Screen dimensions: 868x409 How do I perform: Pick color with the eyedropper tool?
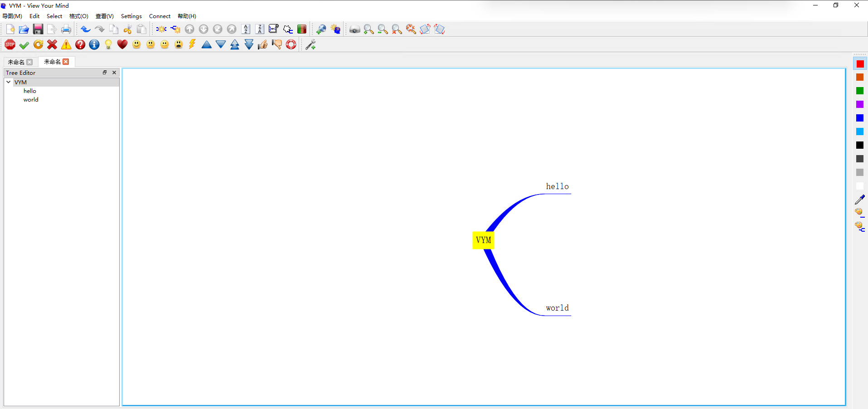click(860, 200)
